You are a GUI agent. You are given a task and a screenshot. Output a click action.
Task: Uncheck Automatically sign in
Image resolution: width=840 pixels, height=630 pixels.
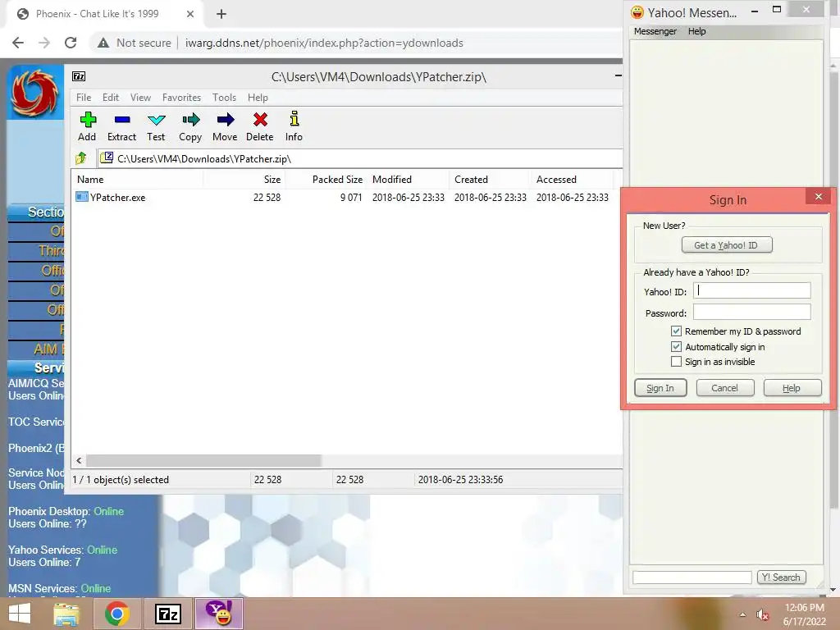point(676,347)
